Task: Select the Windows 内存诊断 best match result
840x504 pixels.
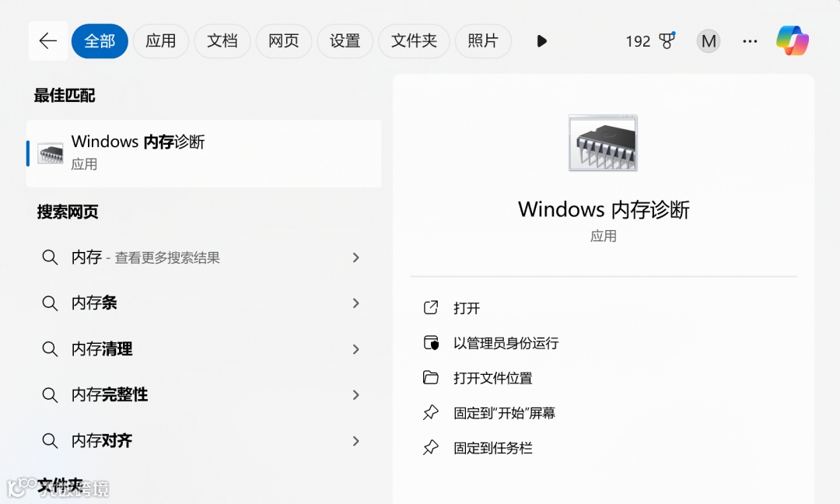Action: pyautogui.click(x=204, y=153)
